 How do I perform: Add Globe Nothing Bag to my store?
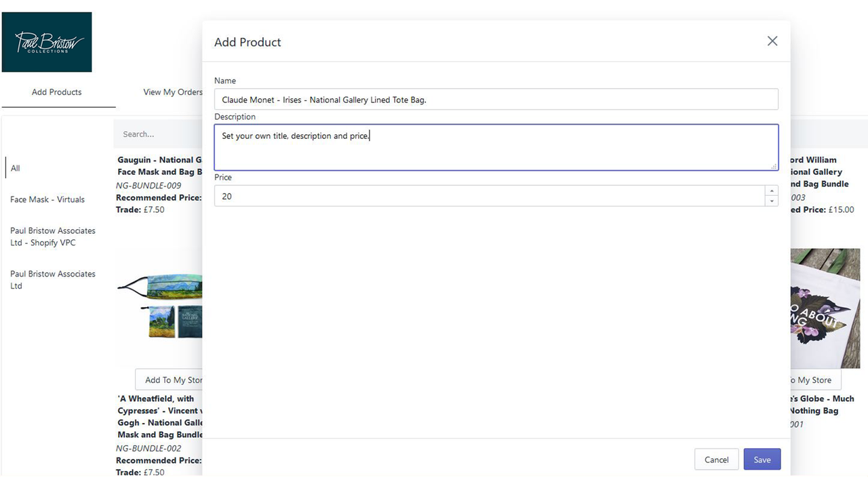coord(816,380)
